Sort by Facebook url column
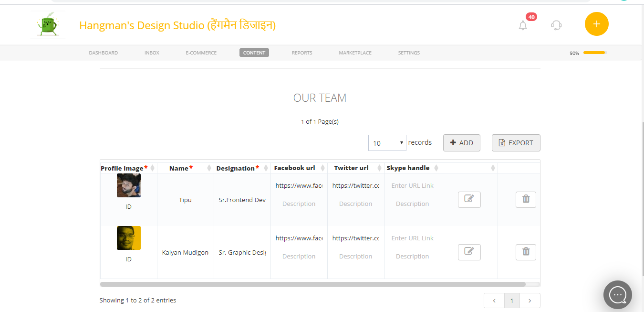 pyautogui.click(x=294, y=168)
